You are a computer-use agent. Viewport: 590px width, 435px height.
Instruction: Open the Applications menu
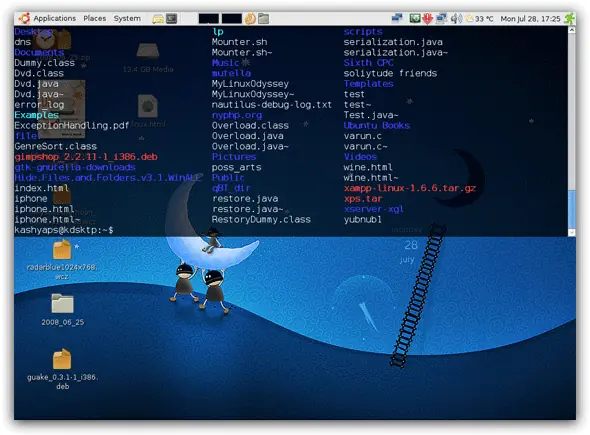point(55,18)
